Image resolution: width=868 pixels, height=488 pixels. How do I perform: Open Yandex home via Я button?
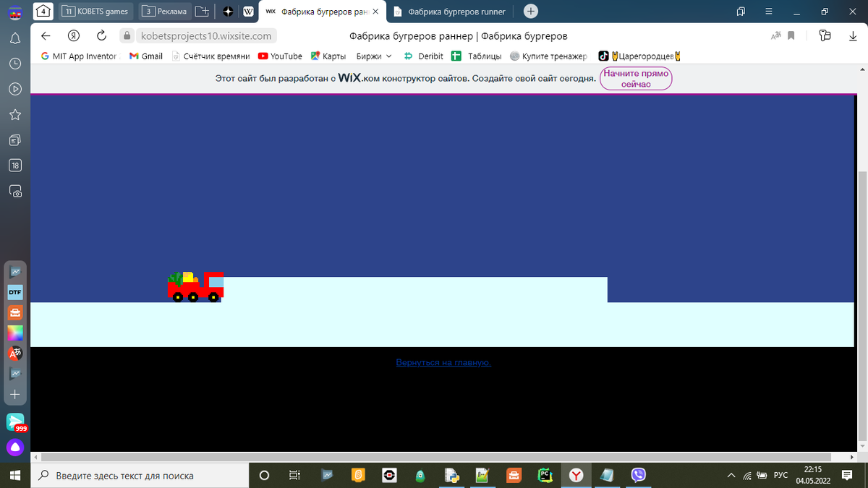[73, 36]
